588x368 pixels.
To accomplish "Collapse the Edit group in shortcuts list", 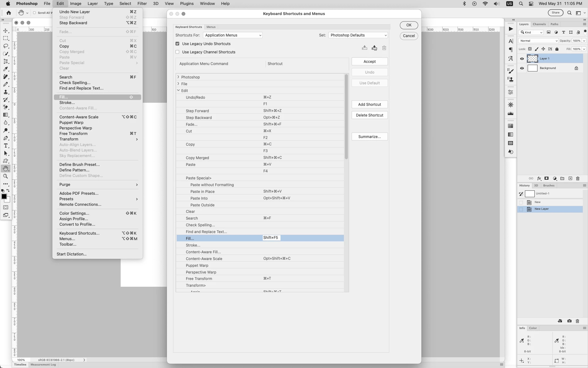I will (x=178, y=90).
